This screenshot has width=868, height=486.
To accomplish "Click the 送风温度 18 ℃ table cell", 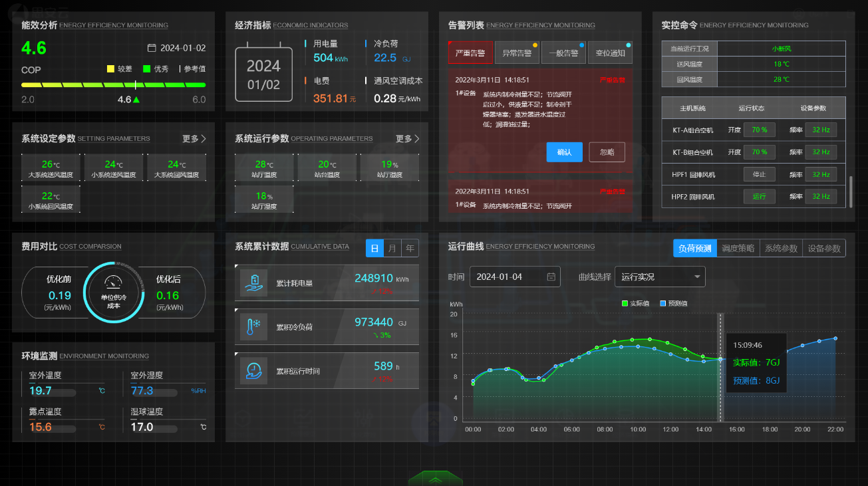I will coord(782,64).
